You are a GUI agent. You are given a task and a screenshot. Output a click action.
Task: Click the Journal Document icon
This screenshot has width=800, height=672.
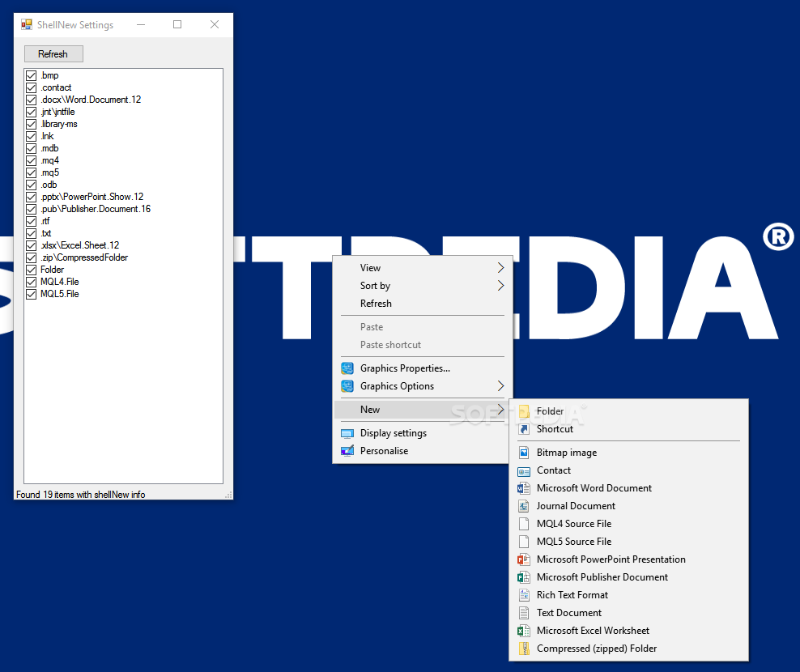coord(524,506)
